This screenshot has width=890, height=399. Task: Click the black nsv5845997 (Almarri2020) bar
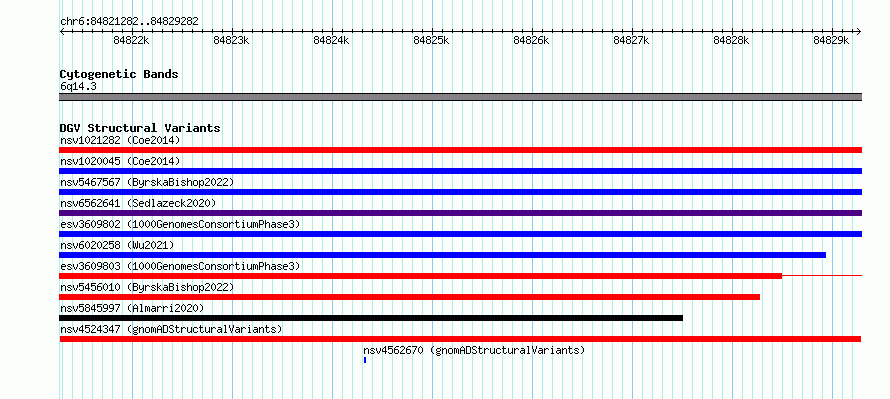click(371, 318)
